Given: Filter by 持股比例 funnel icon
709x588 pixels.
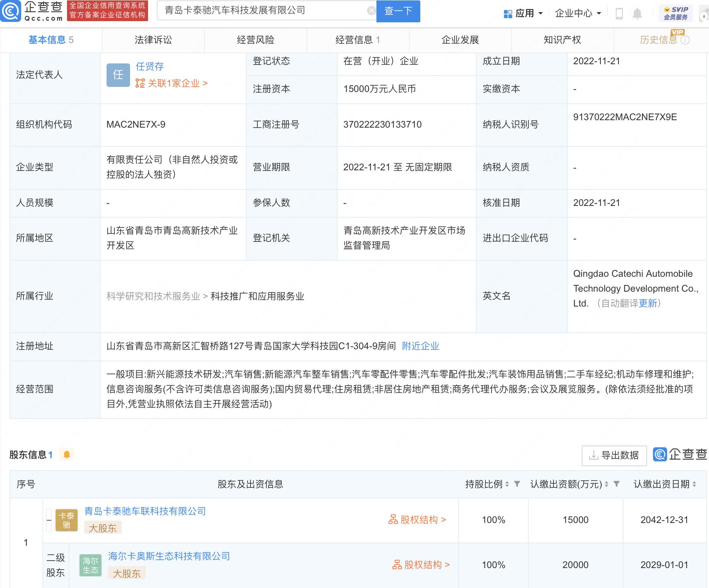Looking at the screenshot, I should (x=517, y=484).
